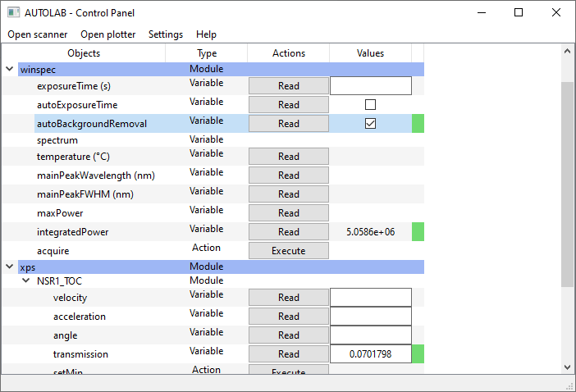Click the Actions column header
Image resolution: width=576 pixels, height=392 pixels.
pos(289,53)
